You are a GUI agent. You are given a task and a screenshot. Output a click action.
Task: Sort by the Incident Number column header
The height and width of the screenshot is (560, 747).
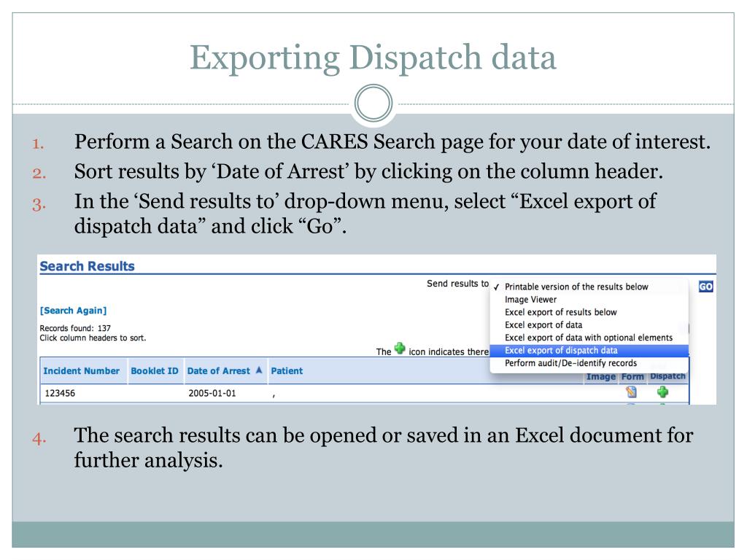tap(82, 371)
